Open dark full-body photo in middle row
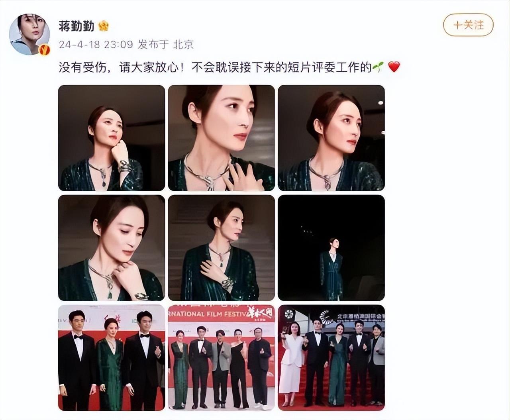Screen dimensions: 510x420 click(331, 247)
